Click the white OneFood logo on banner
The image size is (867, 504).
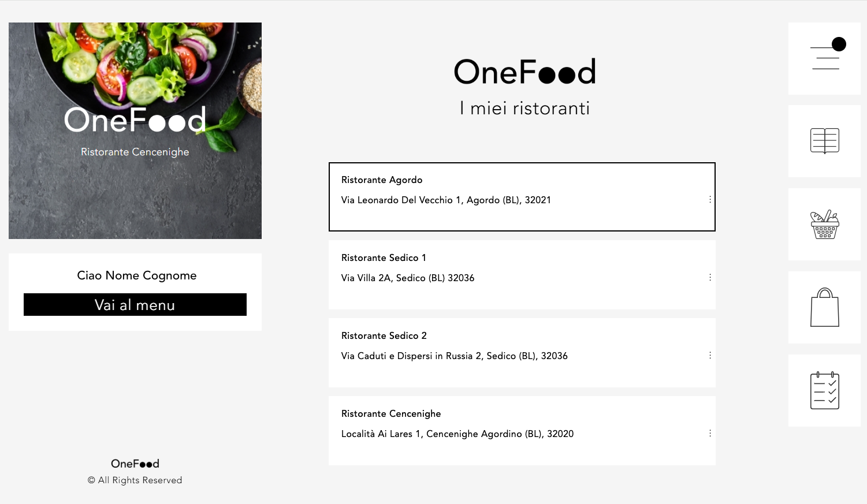[x=135, y=120]
